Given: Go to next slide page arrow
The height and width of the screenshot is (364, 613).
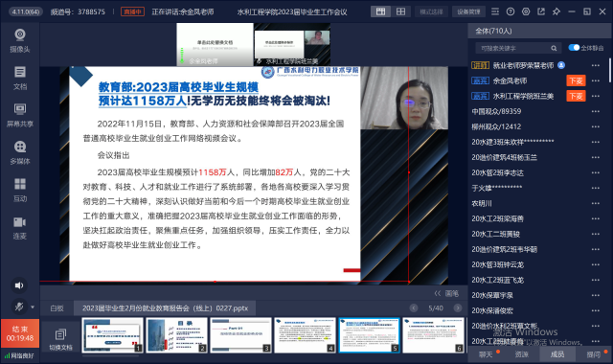Looking at the screenshot, I should (458, 308).
